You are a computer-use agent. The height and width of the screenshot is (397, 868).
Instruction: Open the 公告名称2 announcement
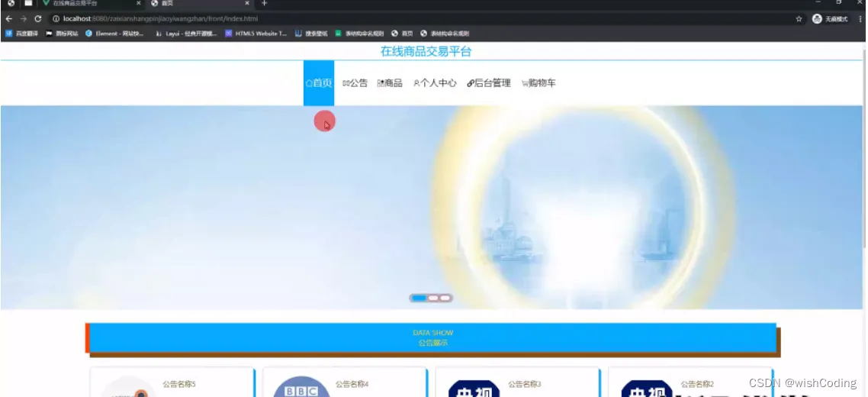pyautogui.click(x=697, y=384)
